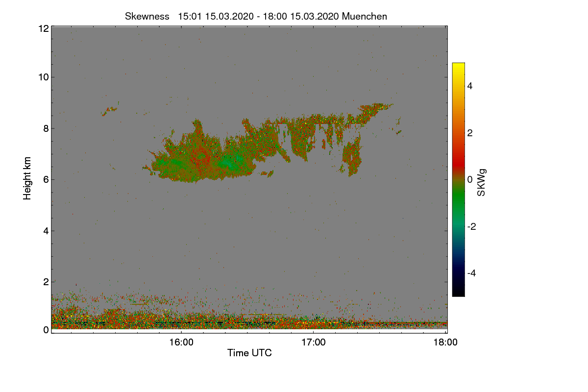Click the plot title starting with "Skewness"
This screenshot has width=588, height=392.
point(256,16)
